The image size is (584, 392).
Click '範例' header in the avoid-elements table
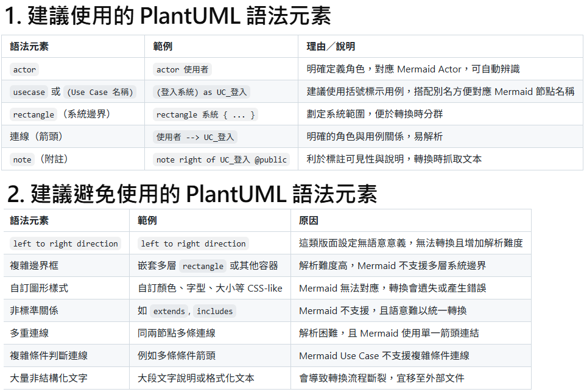147,220
